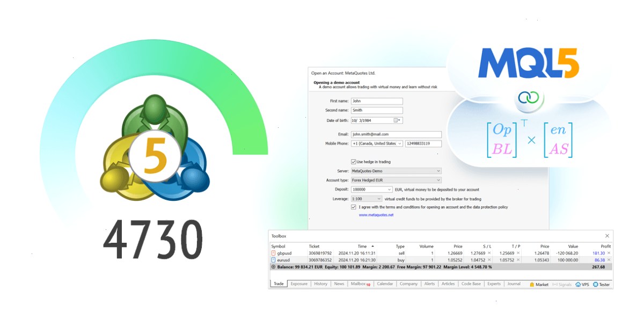Switch to the Experts tab
This screenshot has width=644, height=326.
[x=494, y=284]
